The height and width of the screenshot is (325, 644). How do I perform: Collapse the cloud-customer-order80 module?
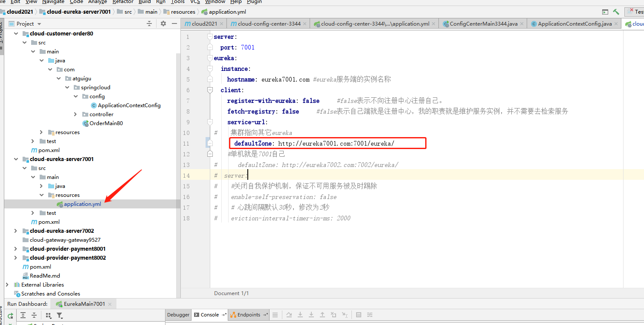[16, 33]
